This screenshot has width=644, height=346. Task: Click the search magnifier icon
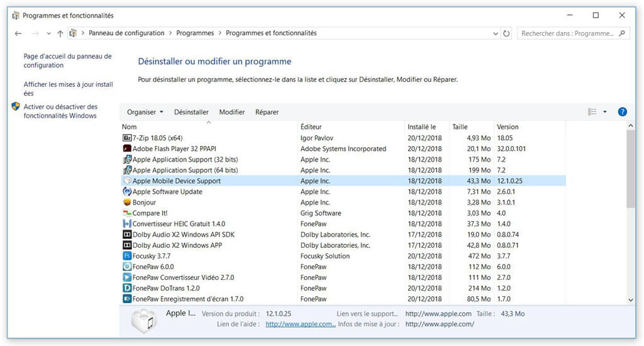pos(622,33)
